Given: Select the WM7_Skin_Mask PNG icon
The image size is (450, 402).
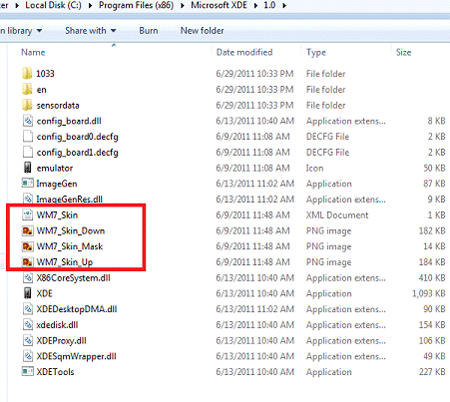Looking at the screenshot, I should pos(28,246).
